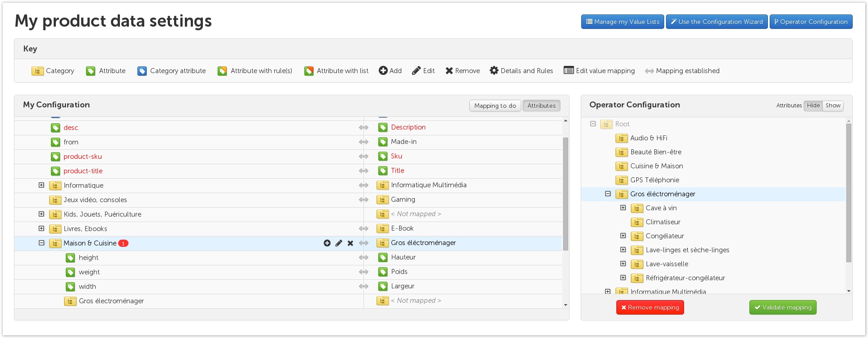Click the pencil Edit icon on Maison & Cuisine
This screenshot has width=868, height=338.
click(339, 243)
